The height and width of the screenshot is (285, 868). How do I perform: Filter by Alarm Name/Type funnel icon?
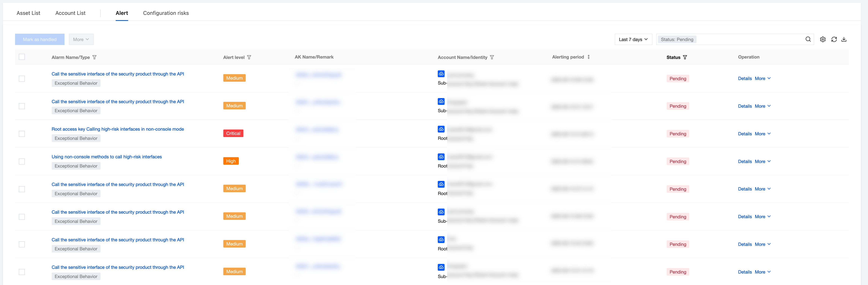[94, 57]
